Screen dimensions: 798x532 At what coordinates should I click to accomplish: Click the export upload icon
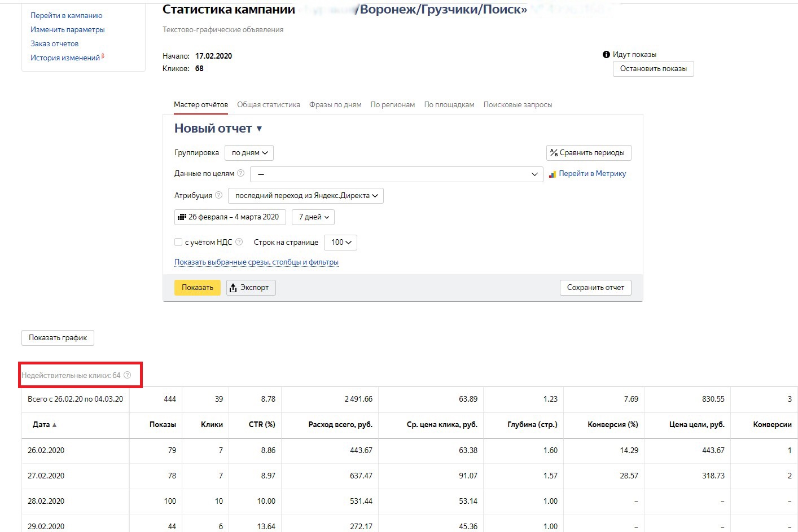point(233,288)
